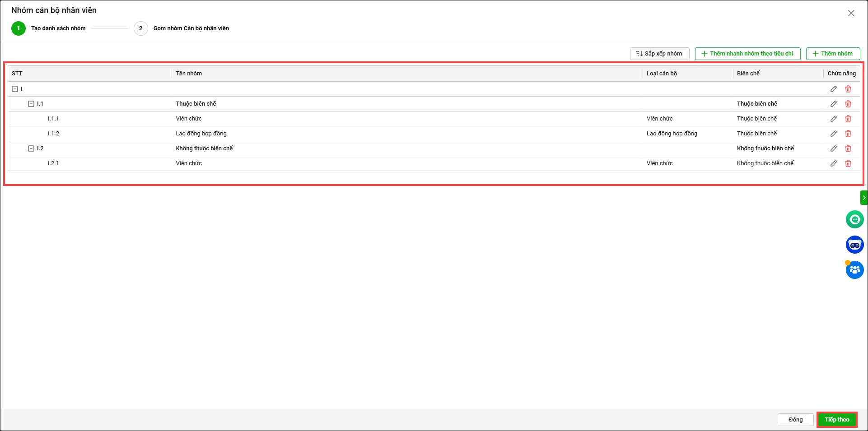This screenshot has height=431, width=868.
Task: Collapse the I.2 group node
Action: (x=31, y=148)
